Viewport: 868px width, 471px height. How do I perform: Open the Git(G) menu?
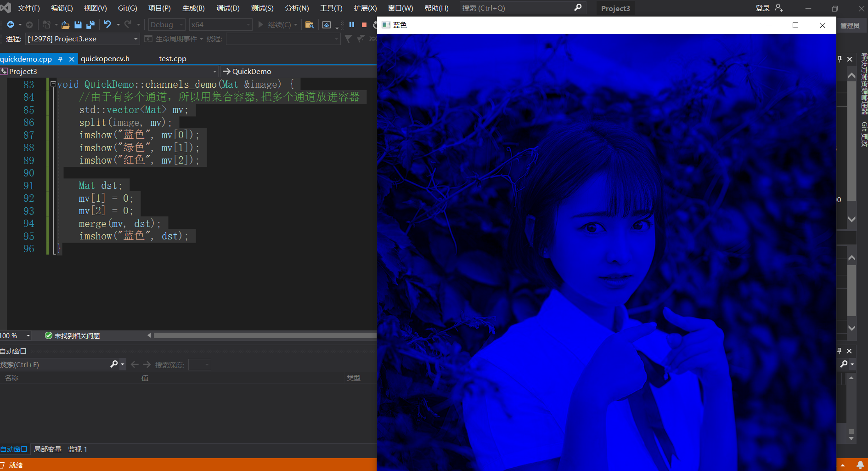pyautogui.click(x=128, y=8)
